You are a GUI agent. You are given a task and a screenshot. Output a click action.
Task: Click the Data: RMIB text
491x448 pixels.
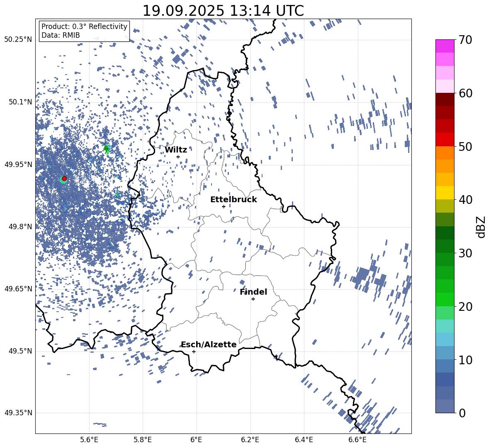tap(61, 35)
